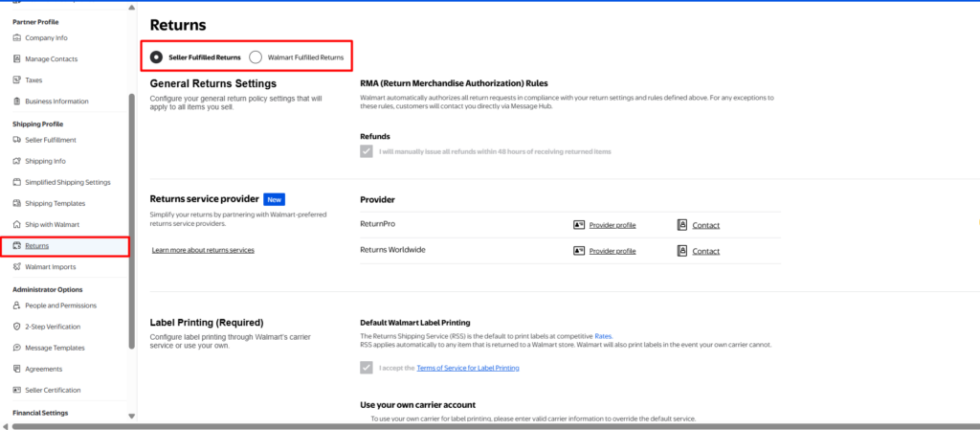Click sidebar scroll up arrow
The height and width of the screenshot is (430, 980).
pos(131,8)
